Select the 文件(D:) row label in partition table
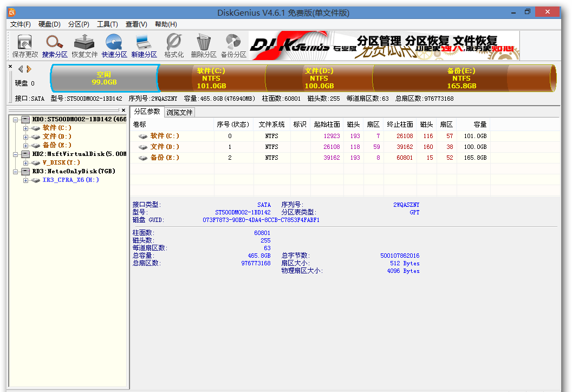Image resolution: width=572 pixels, height=392 pixels. [165, 147]
